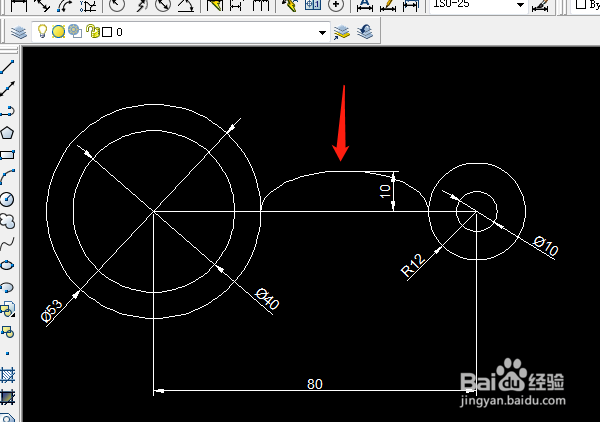Screen dimensions: 600x422
Task: Click the Dimension Update icon
Action: 411,5
